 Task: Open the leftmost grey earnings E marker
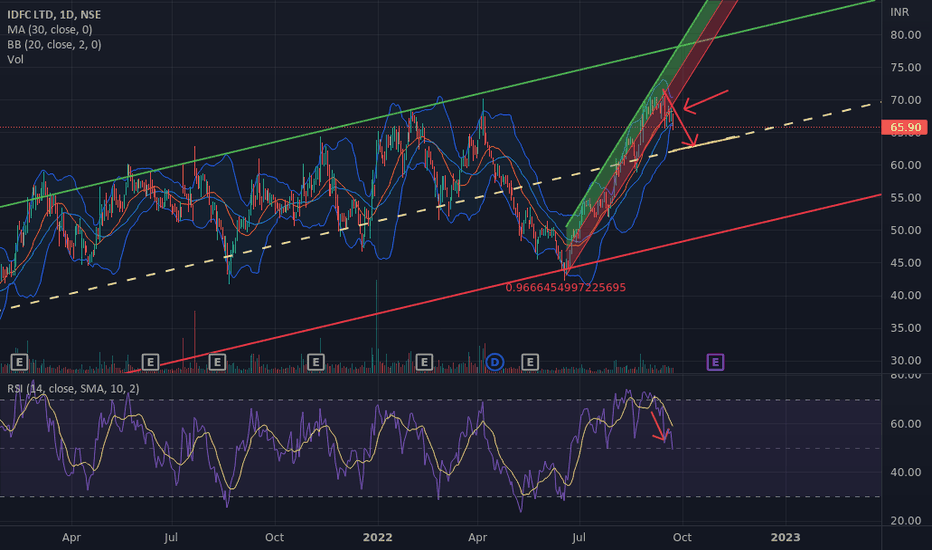tap(20, 362)
